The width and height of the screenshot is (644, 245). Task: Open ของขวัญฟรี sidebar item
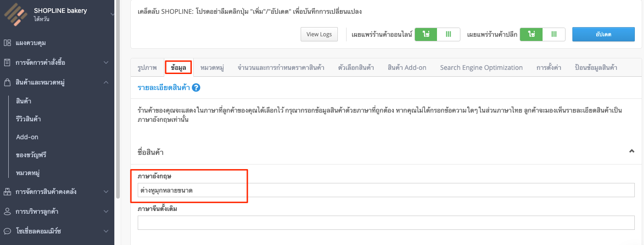[31, 155]
